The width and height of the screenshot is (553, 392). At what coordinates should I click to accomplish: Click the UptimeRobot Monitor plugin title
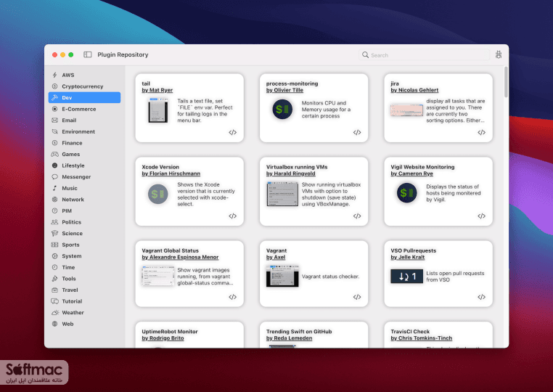point(170,331)
